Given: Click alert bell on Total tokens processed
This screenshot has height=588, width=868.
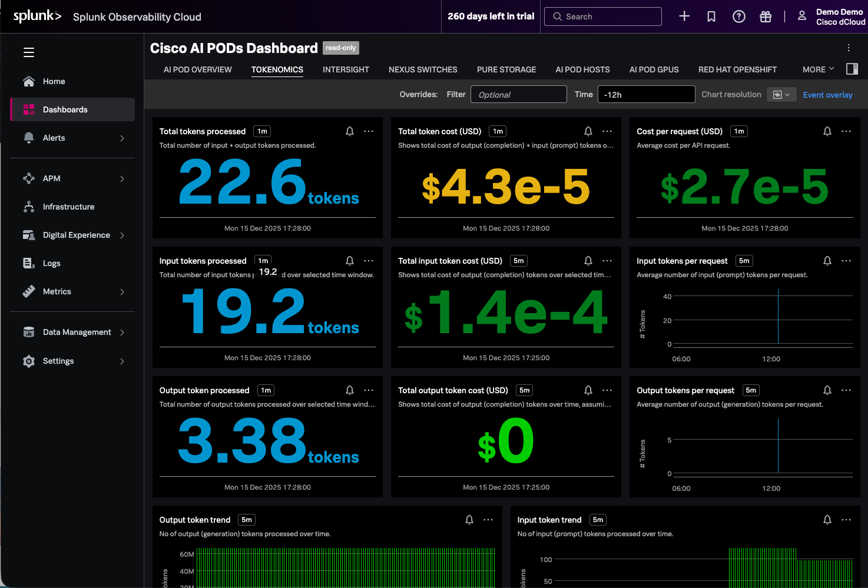Looking at the screenshot, I should pos(350,131).
